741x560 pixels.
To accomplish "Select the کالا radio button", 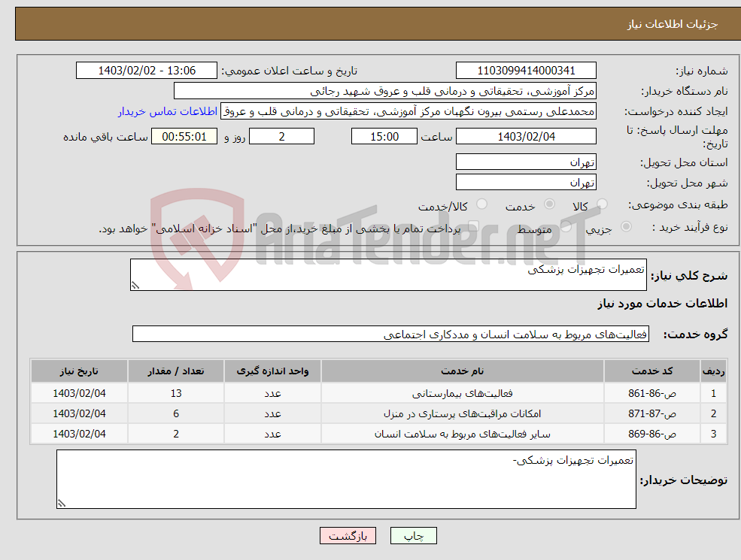I will tap(602, 204).
